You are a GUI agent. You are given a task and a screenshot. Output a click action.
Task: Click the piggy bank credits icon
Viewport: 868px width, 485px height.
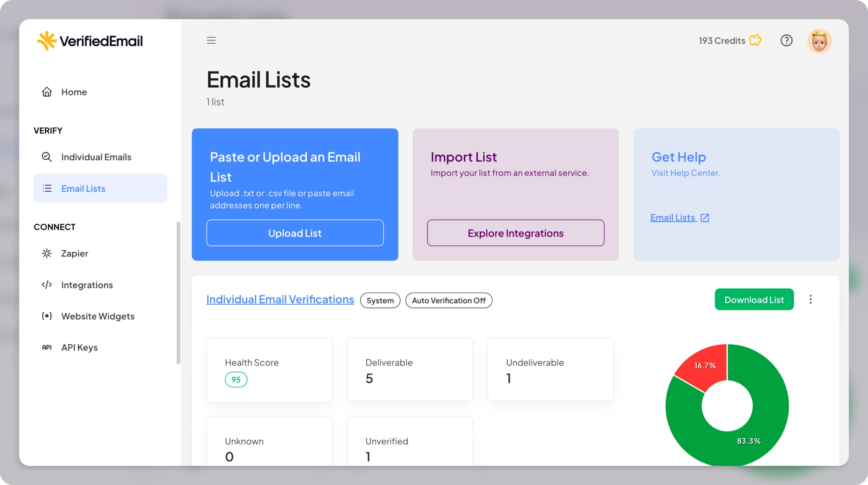pyautogui.click(x=755, y=40)
